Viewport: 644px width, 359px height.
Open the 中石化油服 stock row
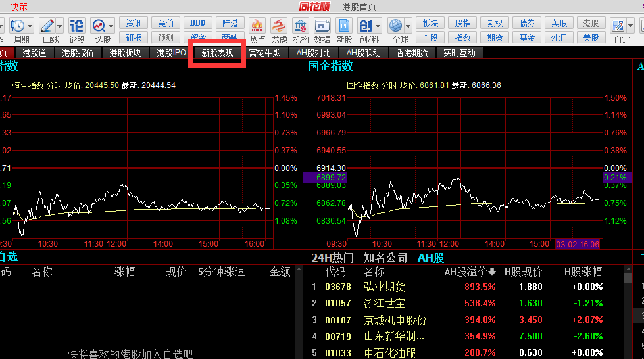click(464, 352)
